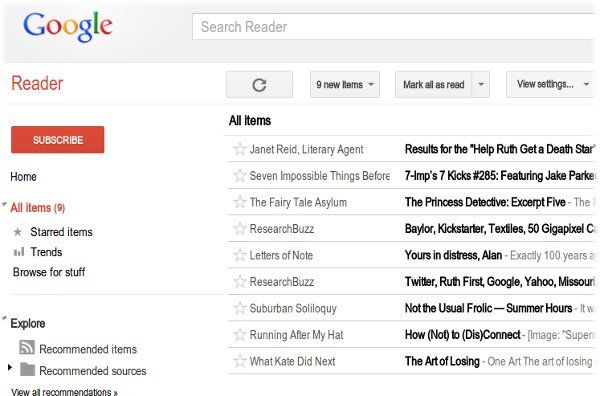The height and width of the screenshot is (396, 600).
Task: Click source name Janet Reid, Literary Agent
Action: click(x=306, y=149)
